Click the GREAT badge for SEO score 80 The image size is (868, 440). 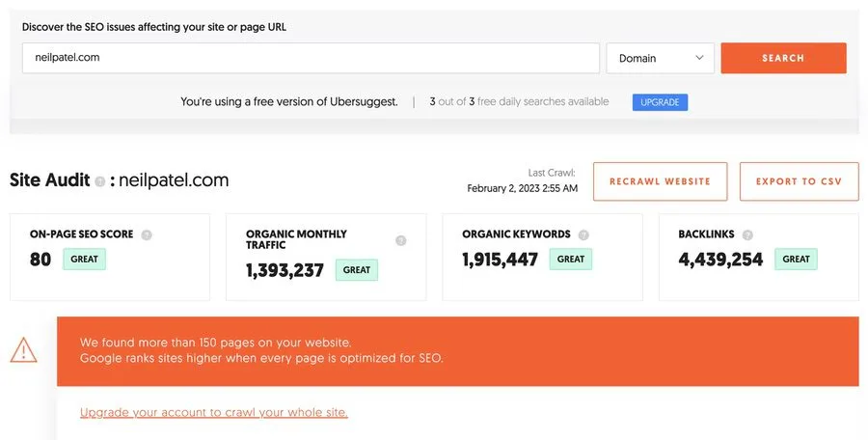click(x=84, y=259)
